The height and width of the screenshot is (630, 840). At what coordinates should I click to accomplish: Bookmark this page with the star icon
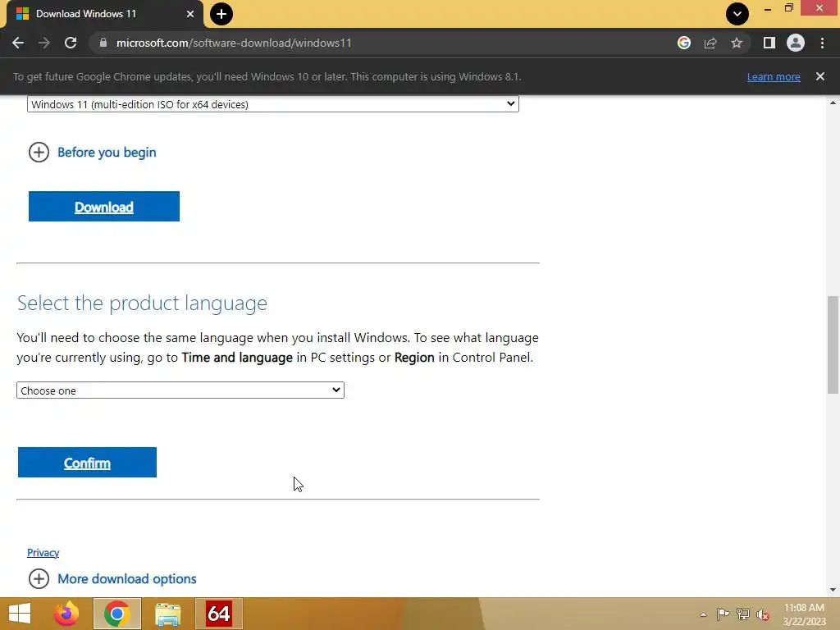point(737,43)
